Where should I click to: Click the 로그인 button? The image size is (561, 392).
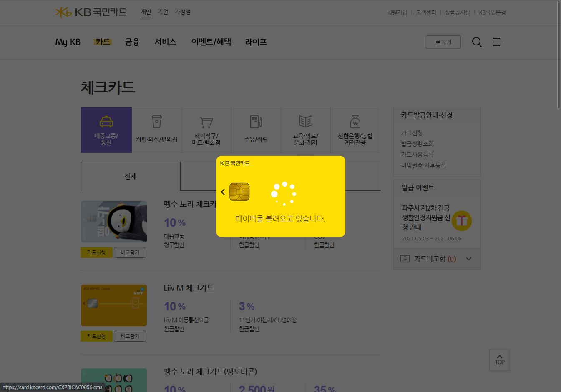[443, 42]
